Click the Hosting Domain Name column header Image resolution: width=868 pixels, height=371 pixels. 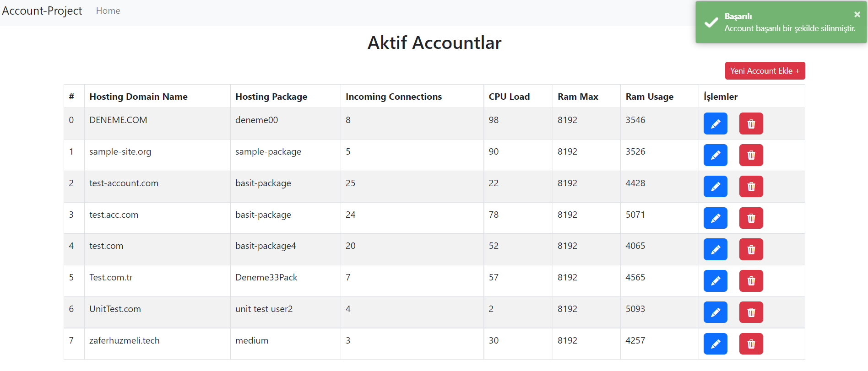(138, 97)
